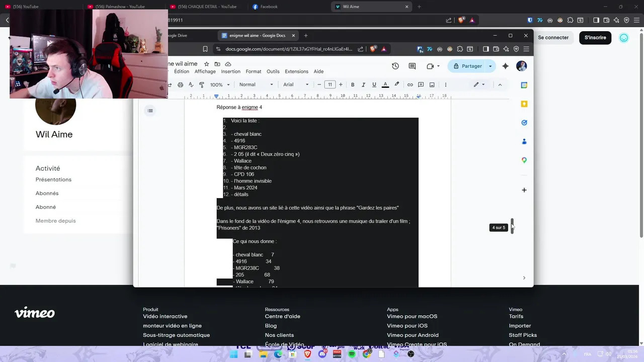Open Google Tasks in side panel
The width and height of the screenshot is (644, 362).
tap(524, 123)
